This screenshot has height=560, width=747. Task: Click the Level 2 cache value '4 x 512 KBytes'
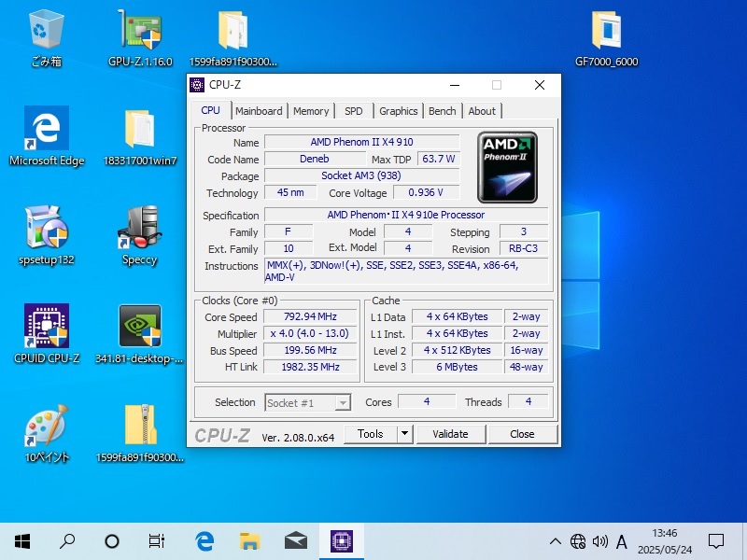458,350
